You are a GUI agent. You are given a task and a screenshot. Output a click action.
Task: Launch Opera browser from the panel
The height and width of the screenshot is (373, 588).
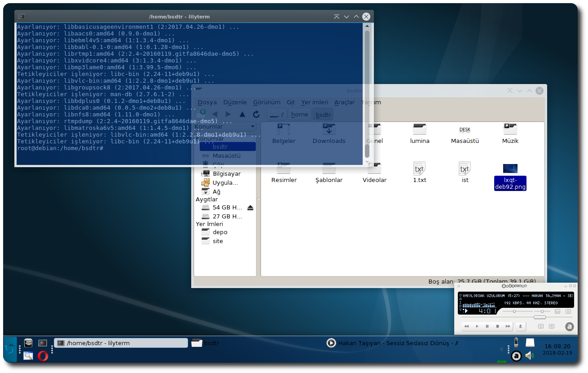pos(43,356)
